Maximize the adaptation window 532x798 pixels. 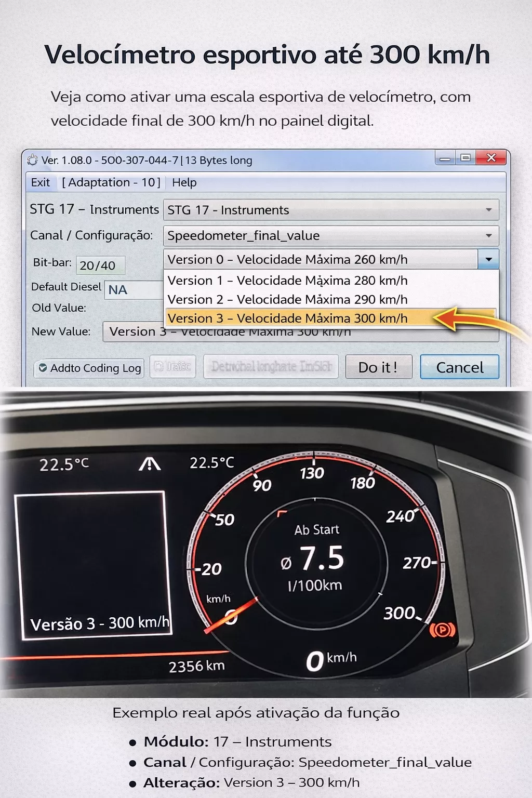coord(465,158)
